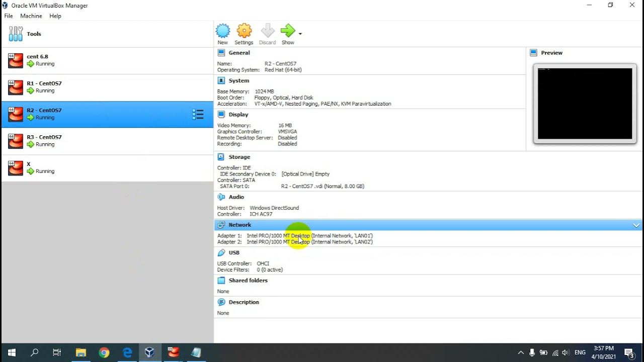Open Settings gear in toolbar
Viewport: 644px width, 362px height.
(244, 31)
